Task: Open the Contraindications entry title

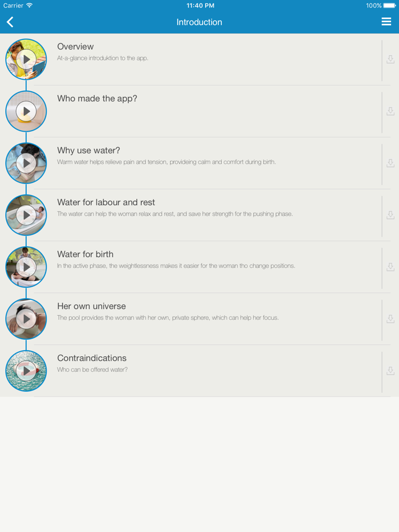Action: click(x=92, y=358)
